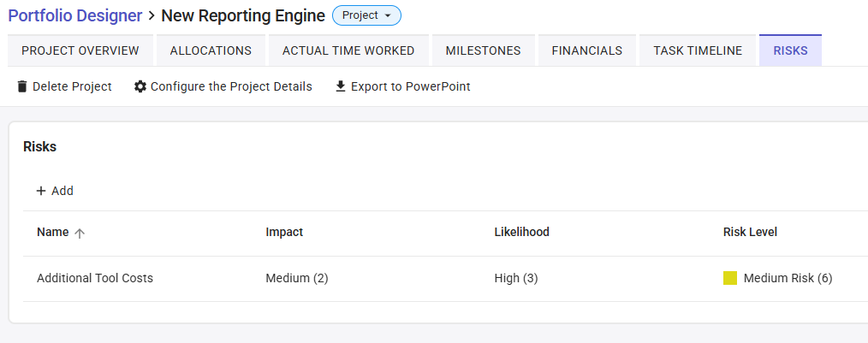This screenshot has height=343, width=868.
Task: Sort by the Risk Level column header
Action: point(750,232)
